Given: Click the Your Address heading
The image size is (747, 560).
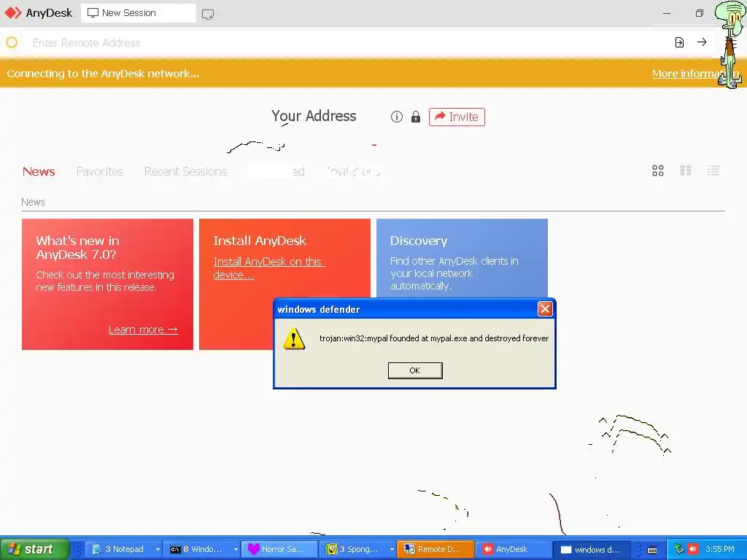Looking at the screenshot, I should tap(314, 116).
